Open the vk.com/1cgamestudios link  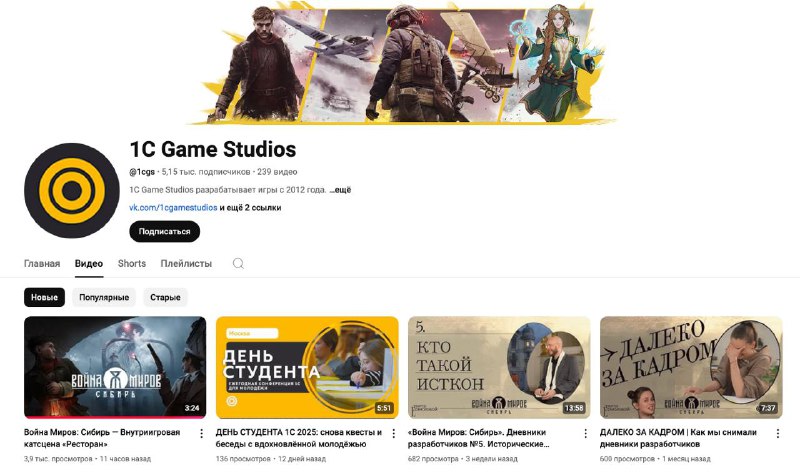tap(173, 208)
